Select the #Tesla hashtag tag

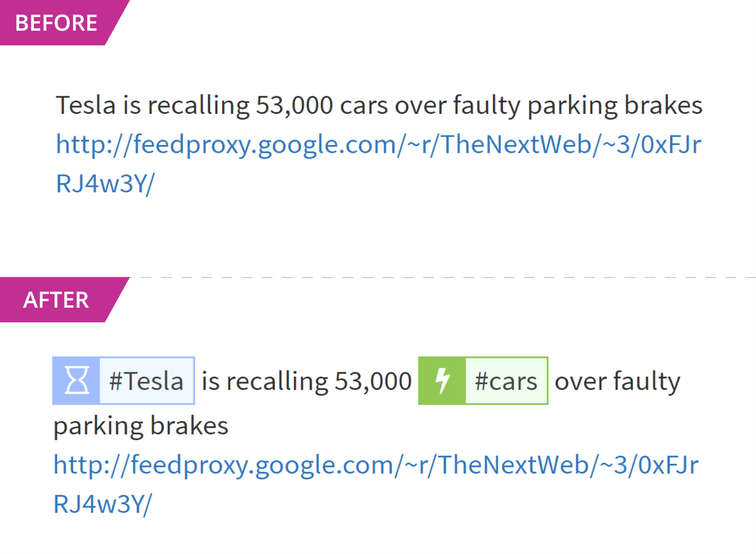tap(147, 381)
